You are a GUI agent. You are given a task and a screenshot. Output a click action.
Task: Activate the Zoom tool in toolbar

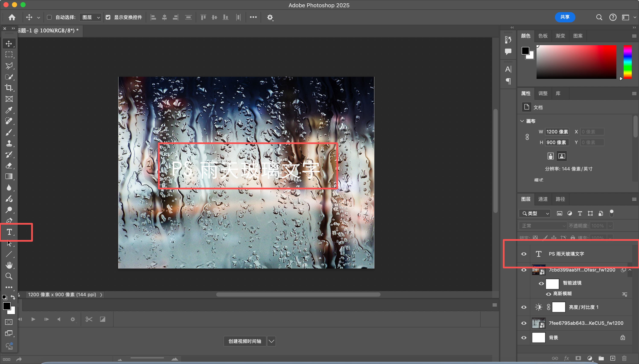(9, 276)
